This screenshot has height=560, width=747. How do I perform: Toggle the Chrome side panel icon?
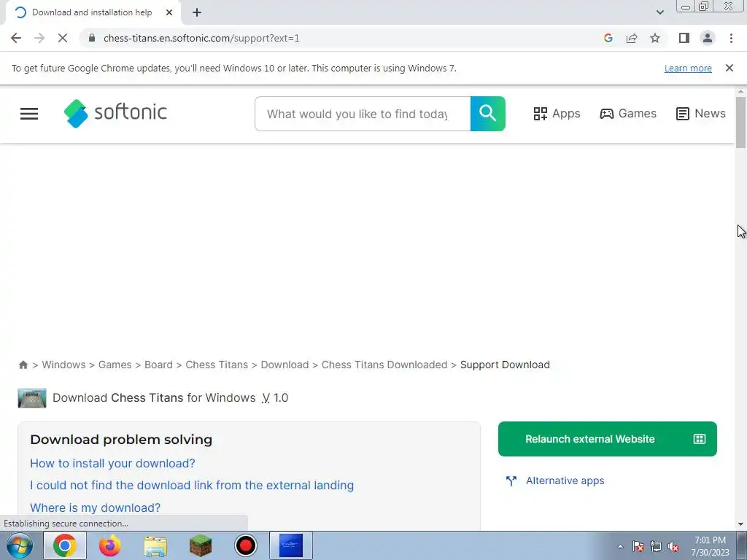(x=684, y=38)
